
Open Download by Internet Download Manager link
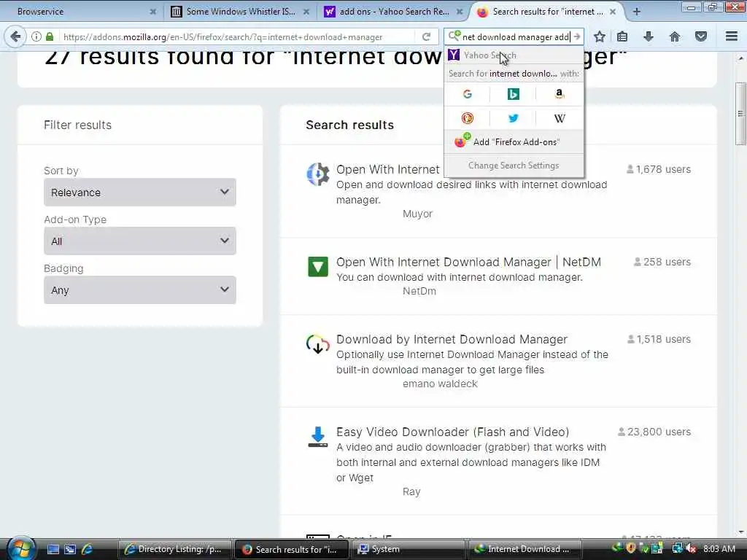click(x=452, y=339)
